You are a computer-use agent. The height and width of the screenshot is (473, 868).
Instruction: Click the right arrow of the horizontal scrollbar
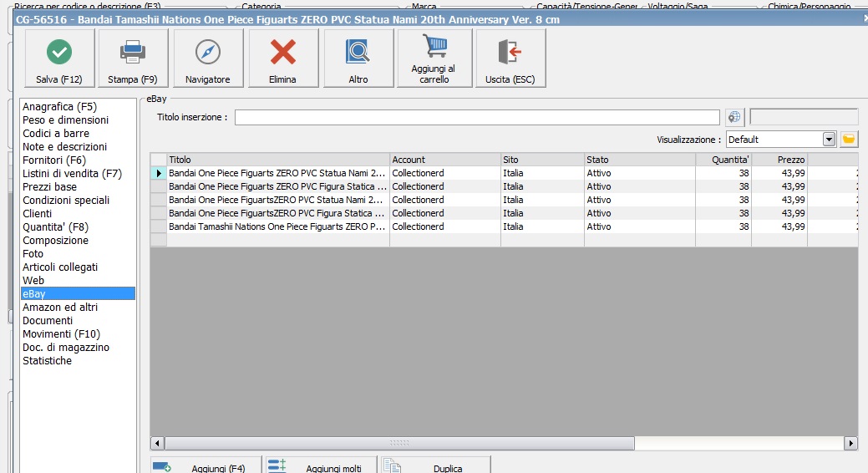click(x=850, y=443)
